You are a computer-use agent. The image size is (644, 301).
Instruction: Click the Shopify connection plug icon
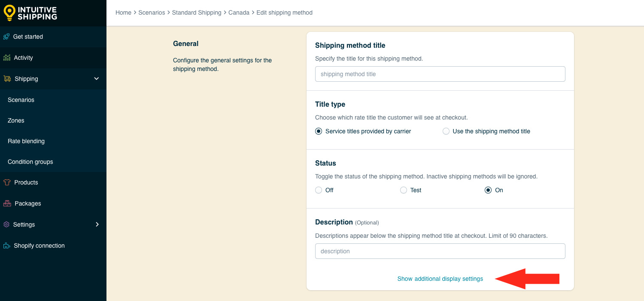click(x=7, y=246)
